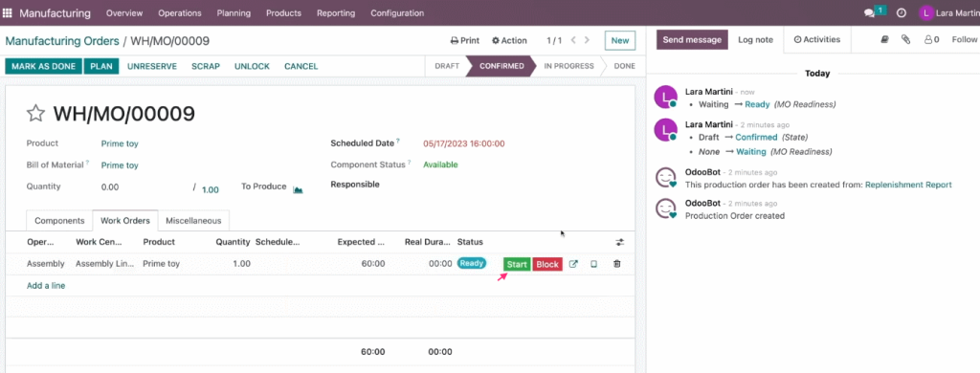Select the In Progress status stage

568,66
